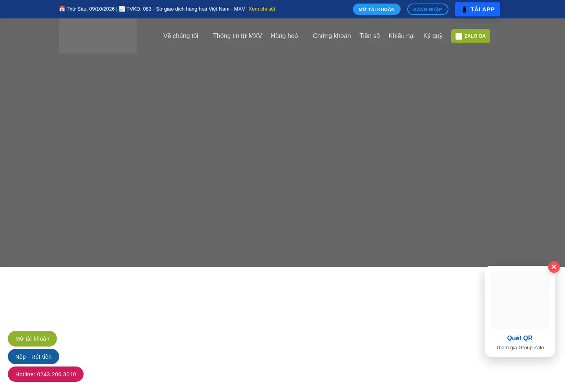
Task: Follow the Xem chi tiết link
Action: point(262,9)
